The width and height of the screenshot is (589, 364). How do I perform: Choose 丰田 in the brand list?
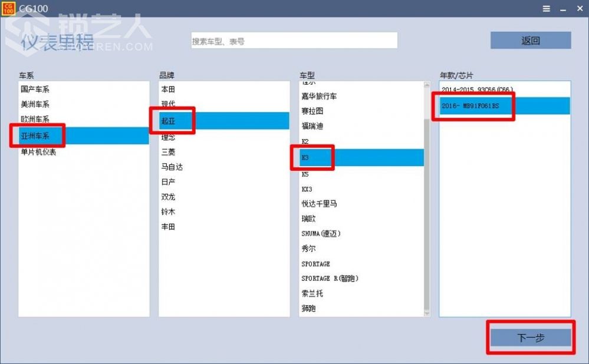224,227
